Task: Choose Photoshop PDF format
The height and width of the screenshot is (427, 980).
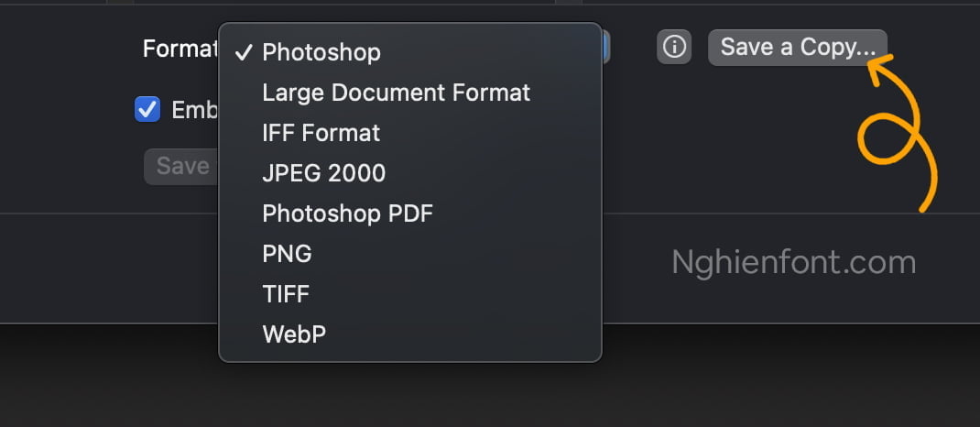Action: [410, 213]
